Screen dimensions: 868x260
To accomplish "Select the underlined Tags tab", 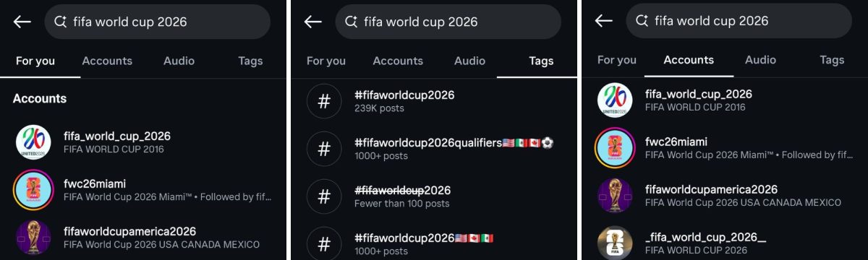I will [x=541, y=61].
